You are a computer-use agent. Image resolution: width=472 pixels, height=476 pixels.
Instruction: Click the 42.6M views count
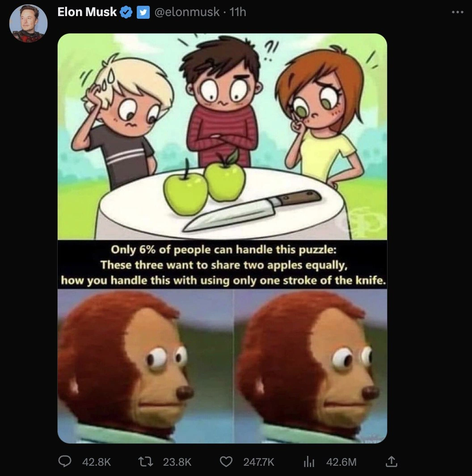point(341,462)
